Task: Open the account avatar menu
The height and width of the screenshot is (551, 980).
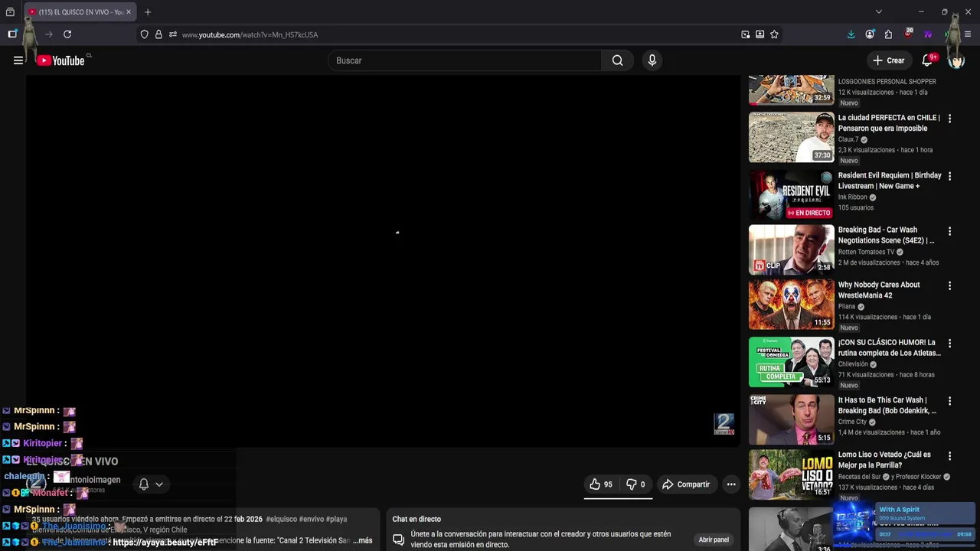Action: coord(956,60)
